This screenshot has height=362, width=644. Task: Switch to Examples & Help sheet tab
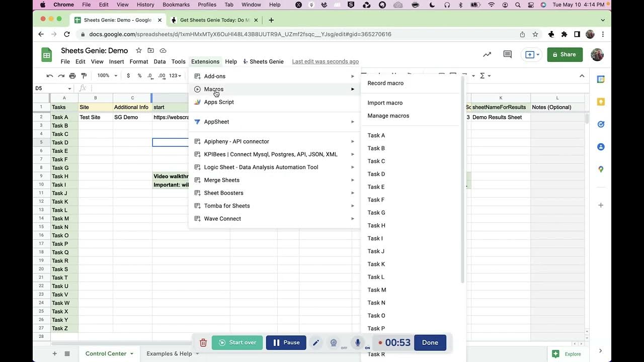[169, 353]
